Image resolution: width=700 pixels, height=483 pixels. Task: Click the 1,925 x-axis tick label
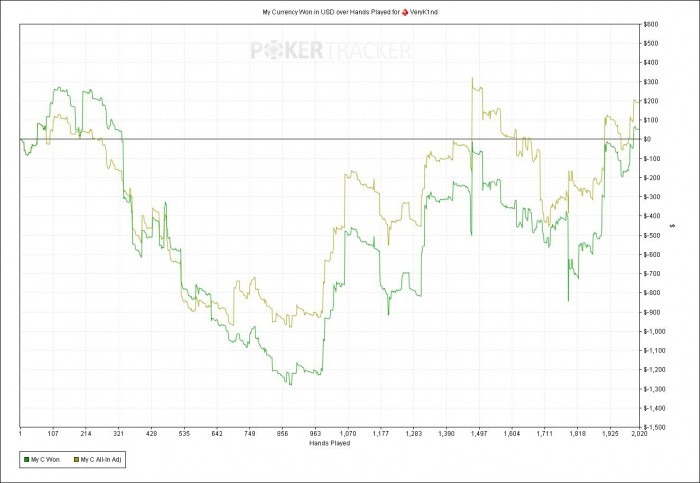[x=610, y=433]
